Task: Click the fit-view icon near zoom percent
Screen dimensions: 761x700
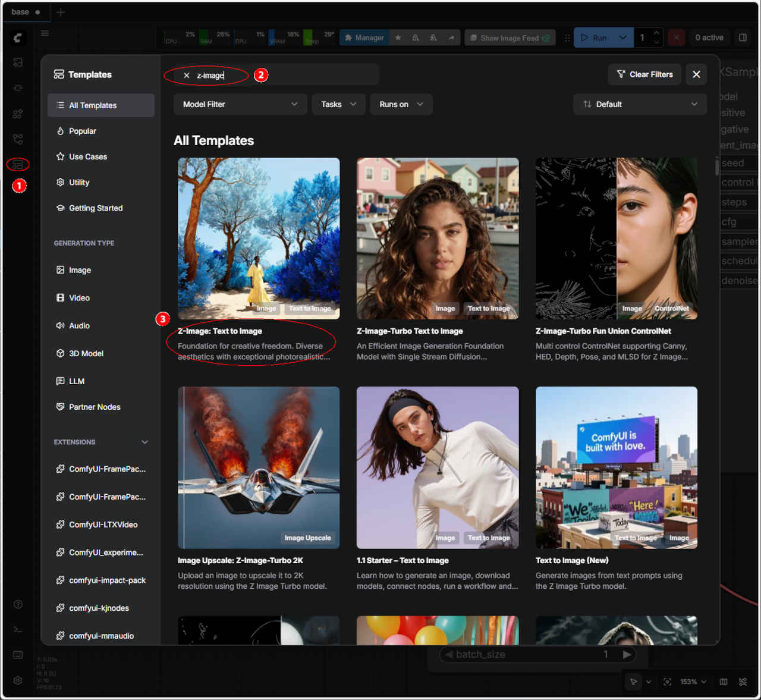Action: pyautogui.click(x=667, y=682)
